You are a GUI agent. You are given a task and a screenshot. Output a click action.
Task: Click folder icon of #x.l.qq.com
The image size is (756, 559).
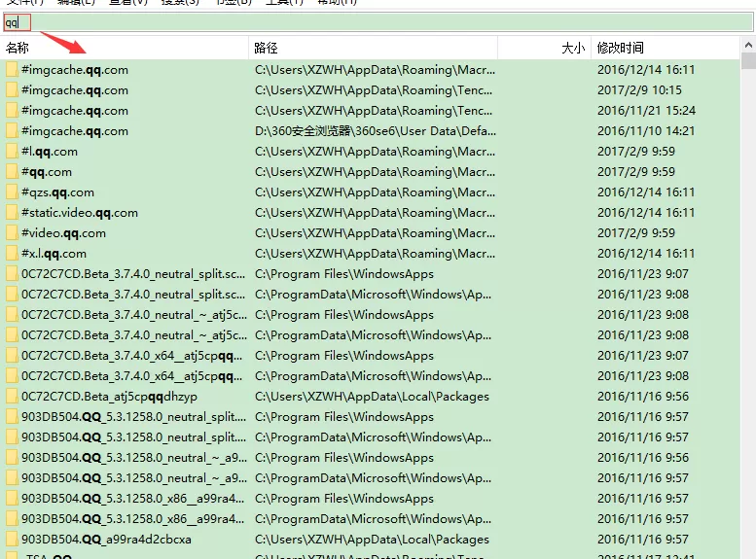point(12,254)
